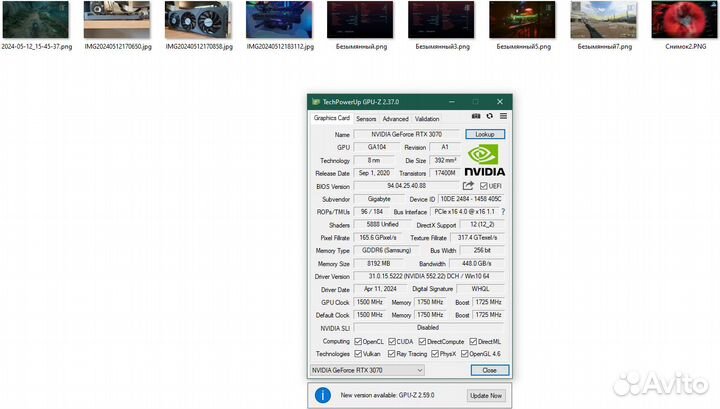Click the Bus Interface field PCIe x16 4.0

pyautogui.click(x=465, y=212)
